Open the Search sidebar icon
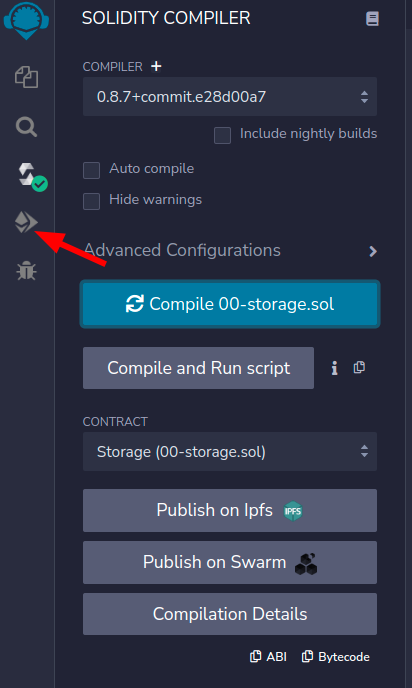This screenshot has width=412, height=688. pyautogui.click(x=26, y=127)
